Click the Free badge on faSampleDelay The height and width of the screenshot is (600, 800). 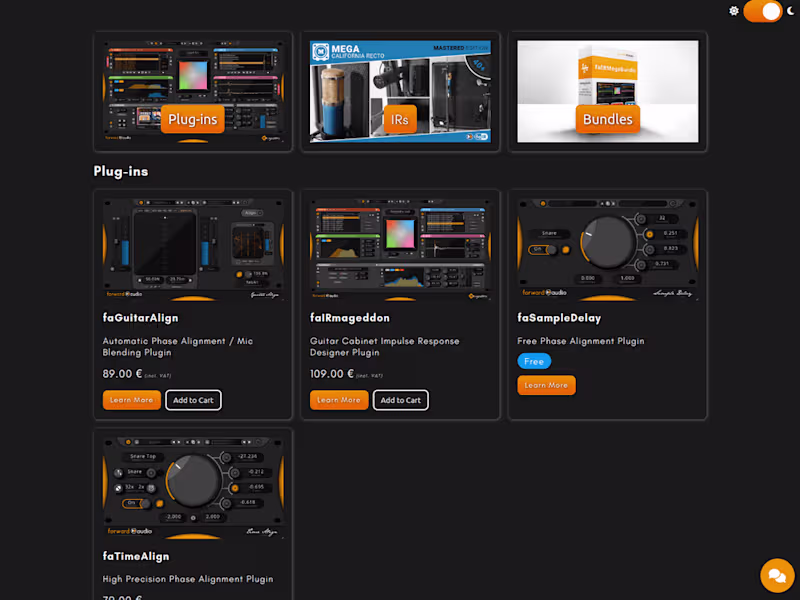[533, 361]
